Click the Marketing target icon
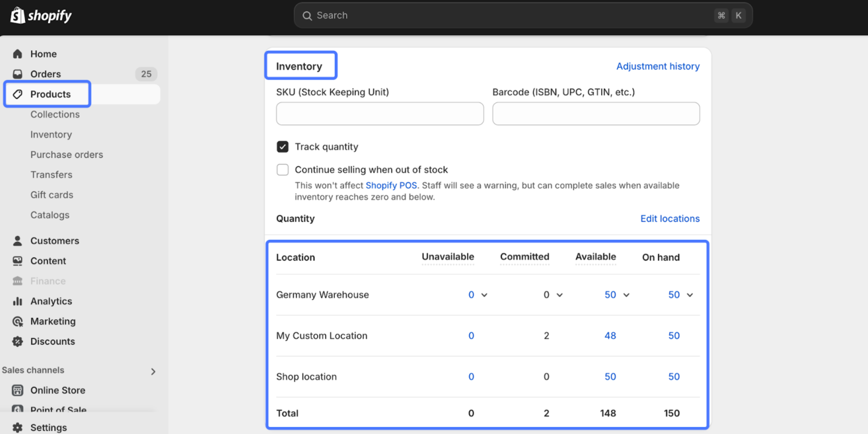868x434 pixels. coord(17,321)
